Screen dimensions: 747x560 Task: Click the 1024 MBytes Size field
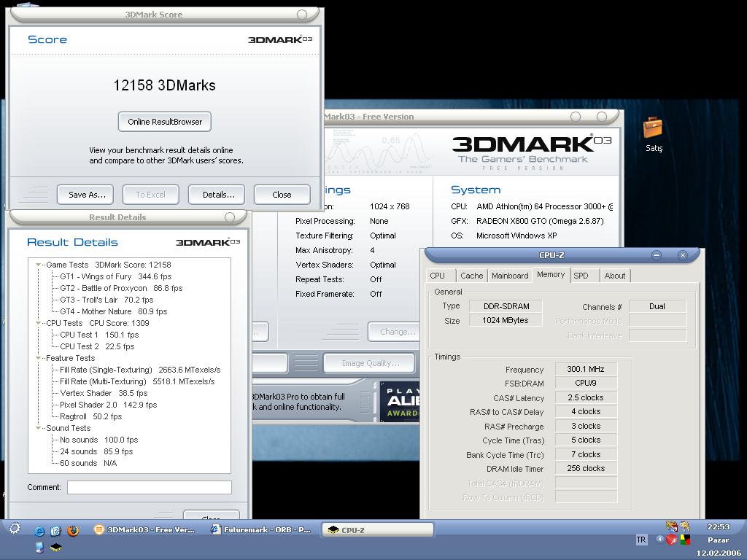point(506,321)
